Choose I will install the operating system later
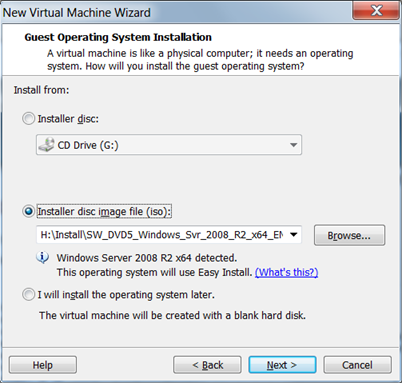Screen dimensions: 402x383 click(28, 295)
